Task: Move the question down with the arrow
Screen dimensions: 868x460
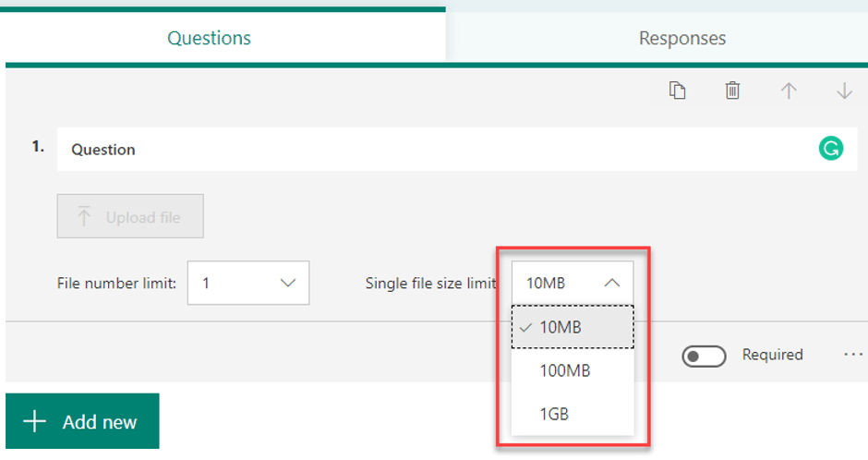Action: 844,91
